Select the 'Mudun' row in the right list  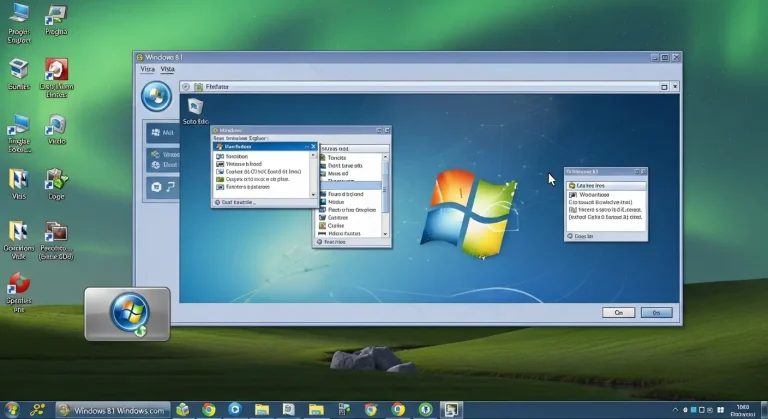pyautogui.click(x=351, y=202)
